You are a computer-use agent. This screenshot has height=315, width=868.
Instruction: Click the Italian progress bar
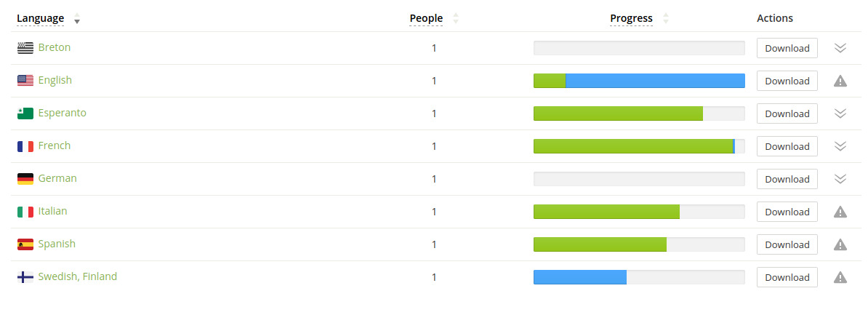click(x=639, y=212)
